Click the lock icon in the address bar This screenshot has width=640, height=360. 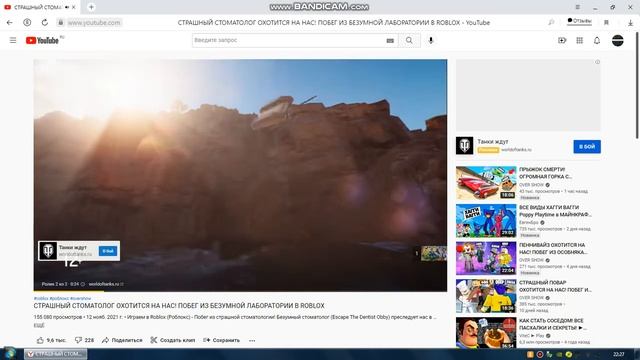coord(60,22)
